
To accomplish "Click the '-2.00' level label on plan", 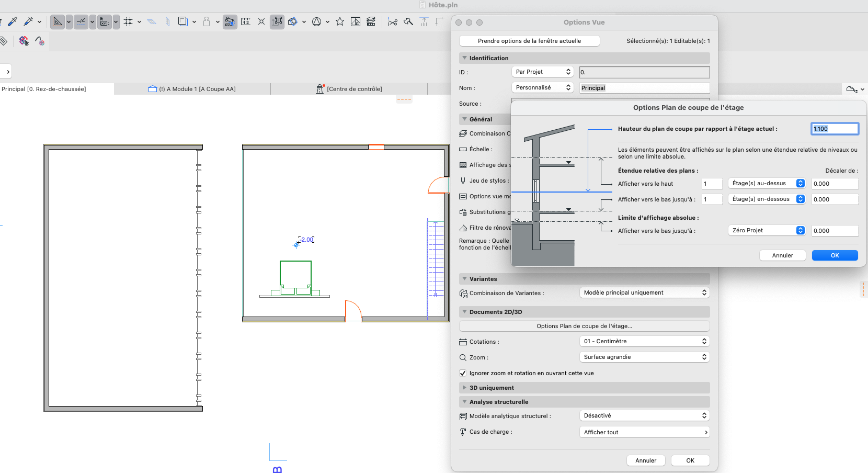I will pyautogui.click(x=307, y=240).
